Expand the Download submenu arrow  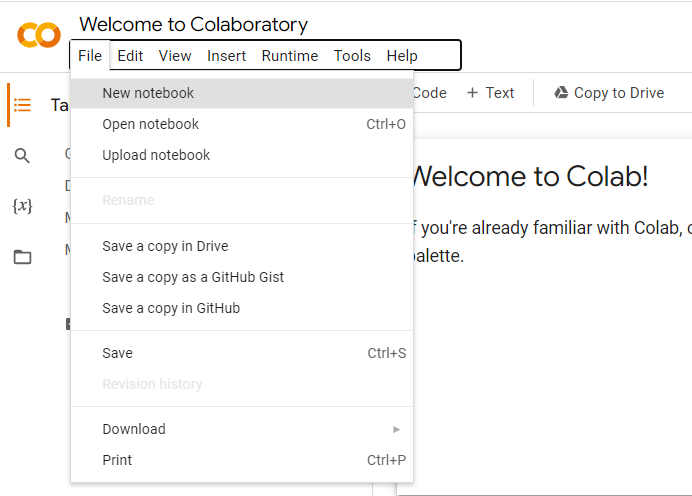pyautogui.click(x=396, y=429)
